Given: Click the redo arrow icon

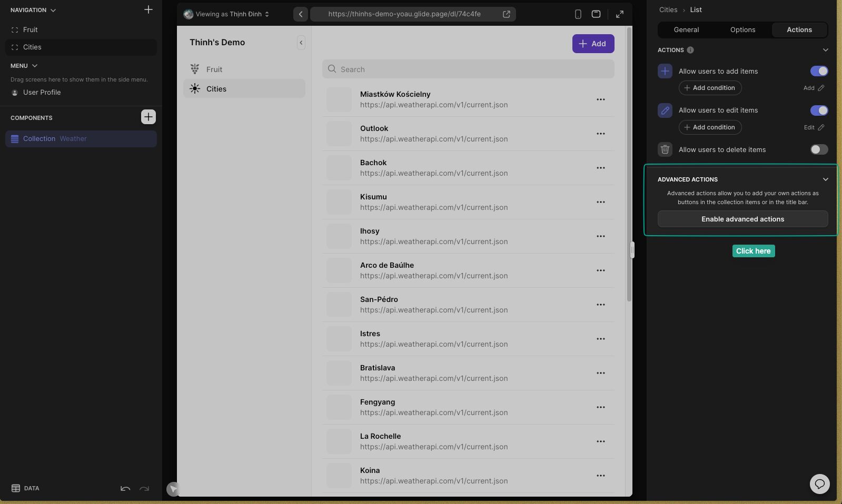Looking at the screenshot, I should tap(144, 489).
